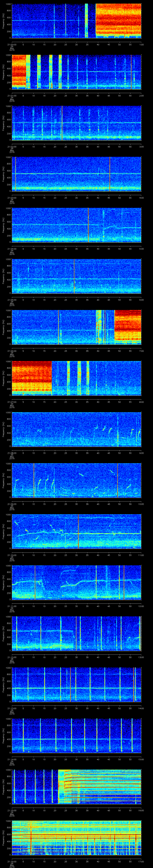Click the 1:00 end-of-axis time label
Viewport: 153px width, 868px height.
[x=141, y=44]
